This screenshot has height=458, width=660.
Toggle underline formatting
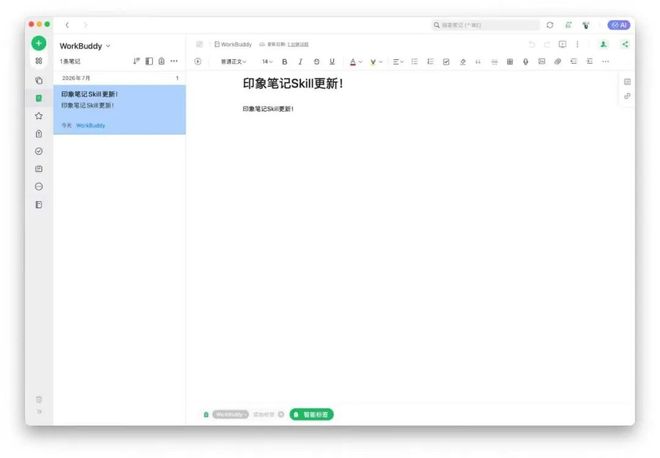click(332, 61)
